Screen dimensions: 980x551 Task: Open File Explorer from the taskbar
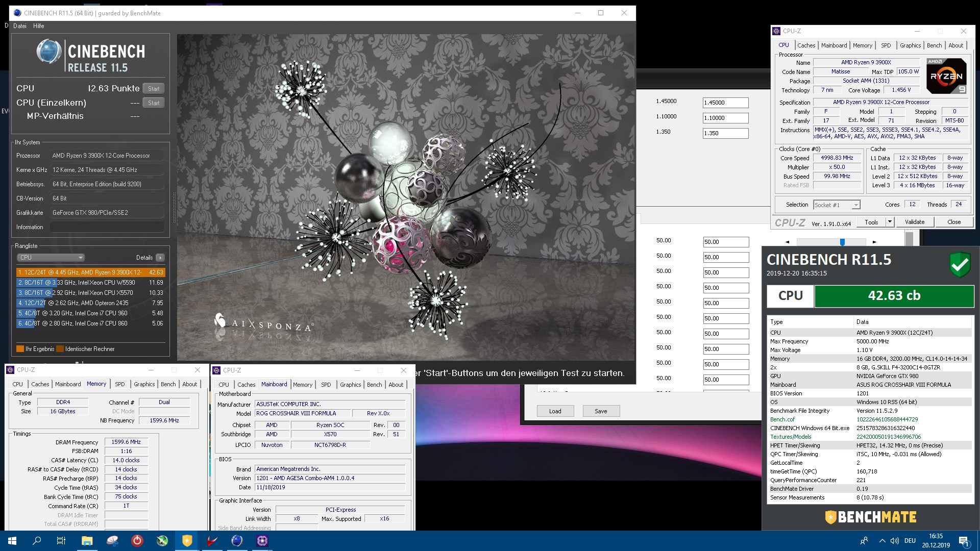pyautogui.click(x=87, y=541)
